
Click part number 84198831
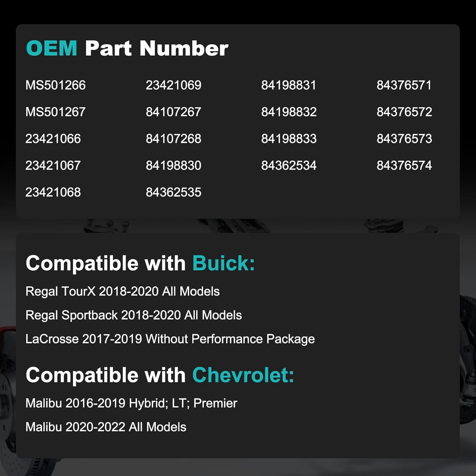click(x=288, y=85)
